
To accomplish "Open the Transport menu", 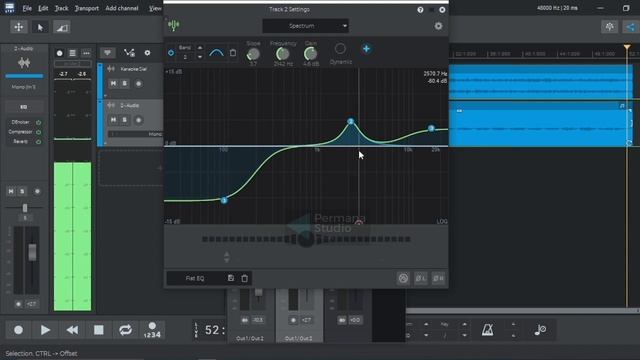I will 87,8.
